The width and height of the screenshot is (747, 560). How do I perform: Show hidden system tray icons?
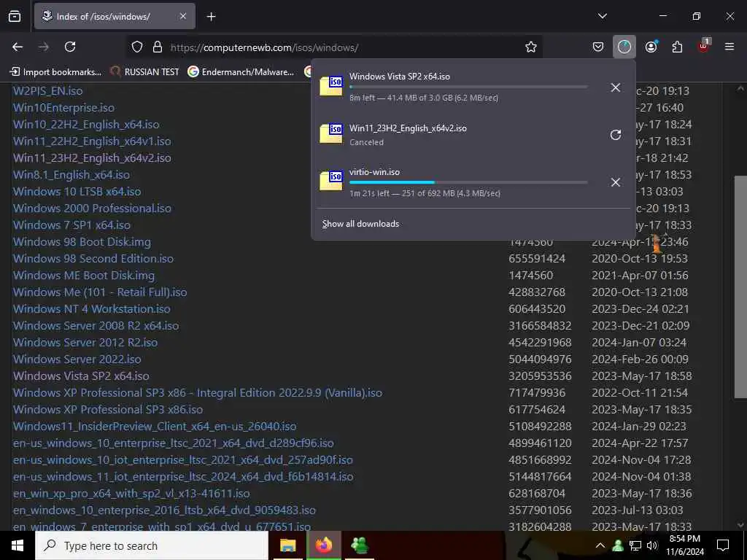tap(600, 545)
